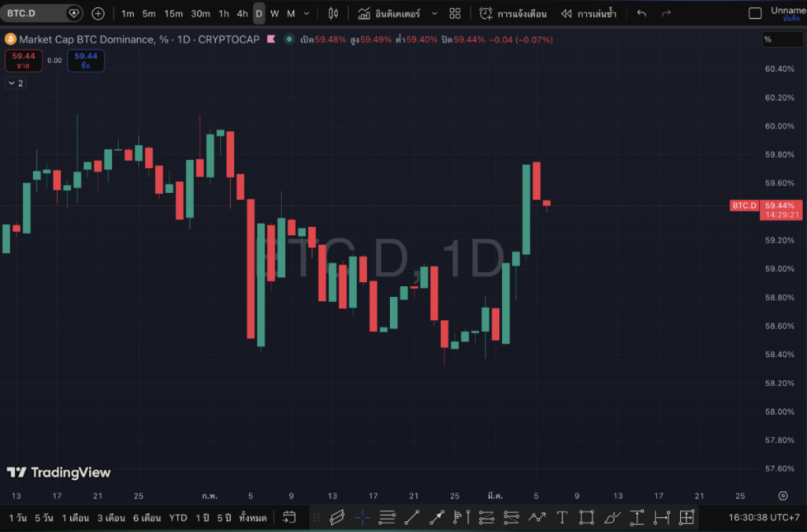The height and width of the screenshot is (532, 807).
Task: Click the add symbol plus icon
Action: click(98, 13)
